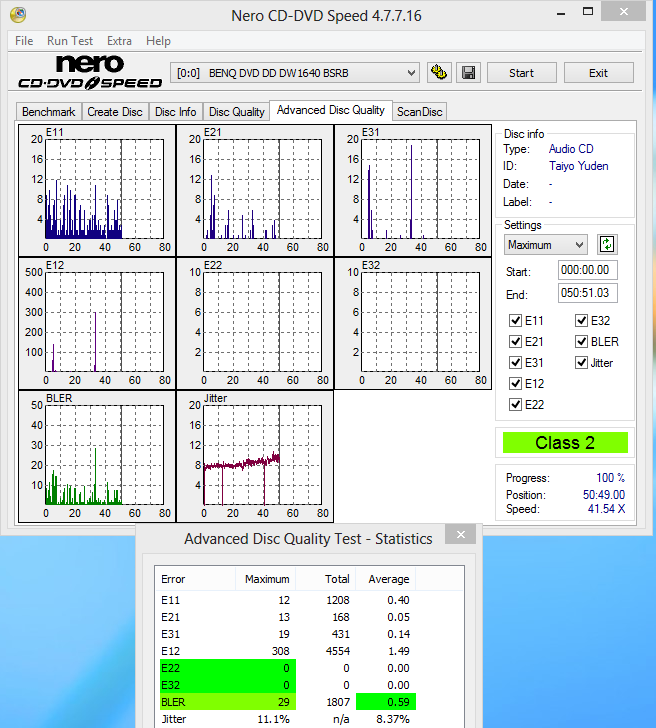This screenshot has height=728, width=656.
Task: Uncheck the BLER checkbox
Action: [581, 341]
